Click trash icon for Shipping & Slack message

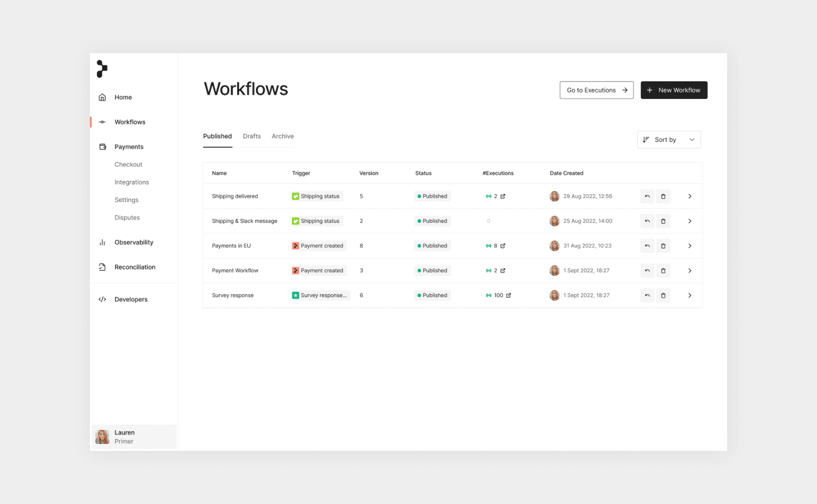(x=663, y=221)
